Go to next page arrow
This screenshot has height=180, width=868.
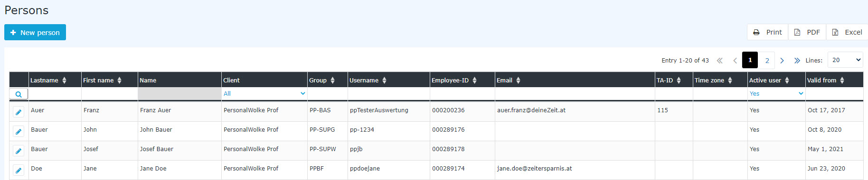(782, 61)
